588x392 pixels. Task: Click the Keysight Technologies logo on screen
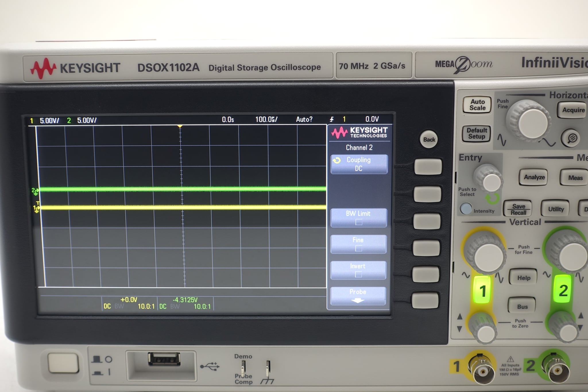click(359, 133)
